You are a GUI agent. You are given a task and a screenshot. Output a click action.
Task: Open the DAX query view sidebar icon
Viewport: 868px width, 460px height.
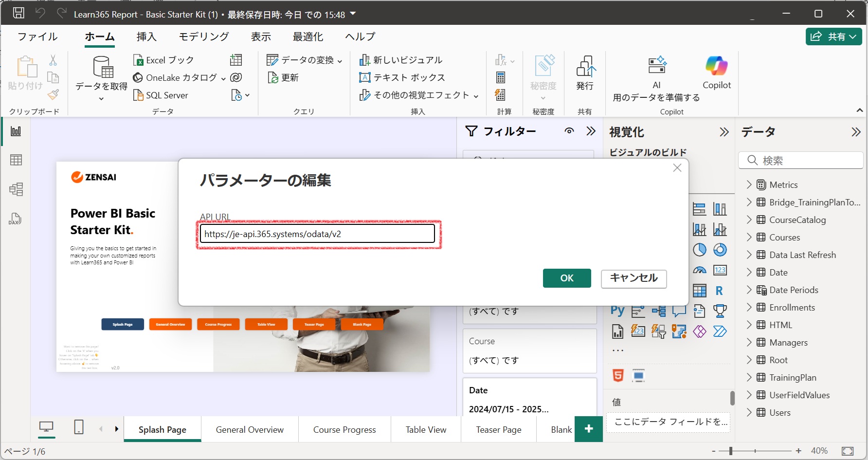(15, 219)
